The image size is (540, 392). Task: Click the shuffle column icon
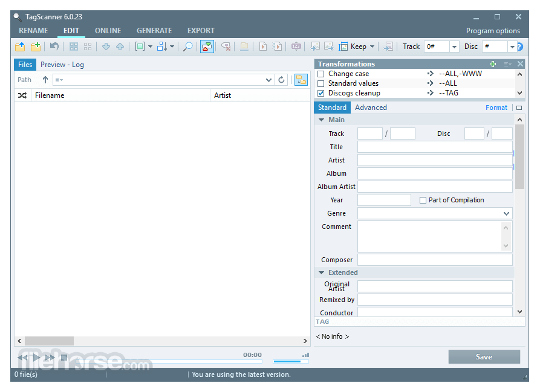coord(22,95)
